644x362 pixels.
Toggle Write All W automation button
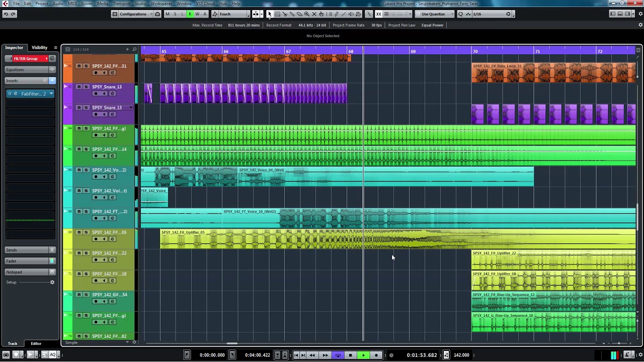click(197, 14)
